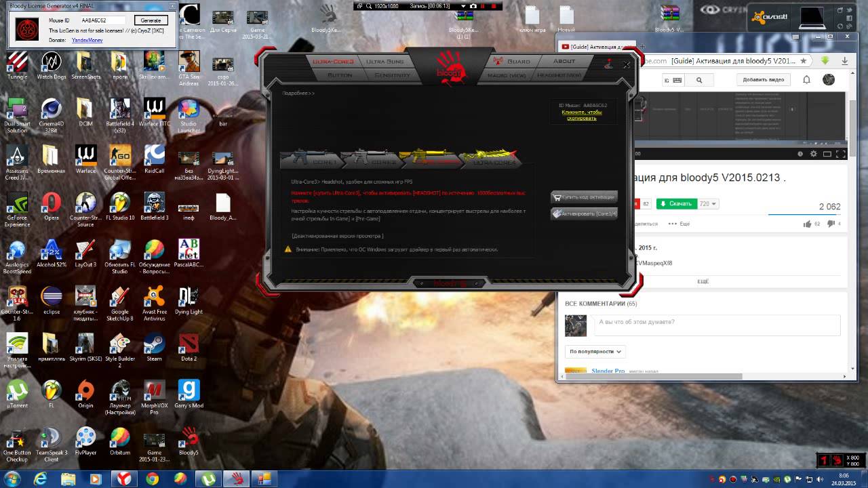Click the green 'Скачать' download button
The width and height of the screenshot is (868, 488).
[x=676, y=204]
